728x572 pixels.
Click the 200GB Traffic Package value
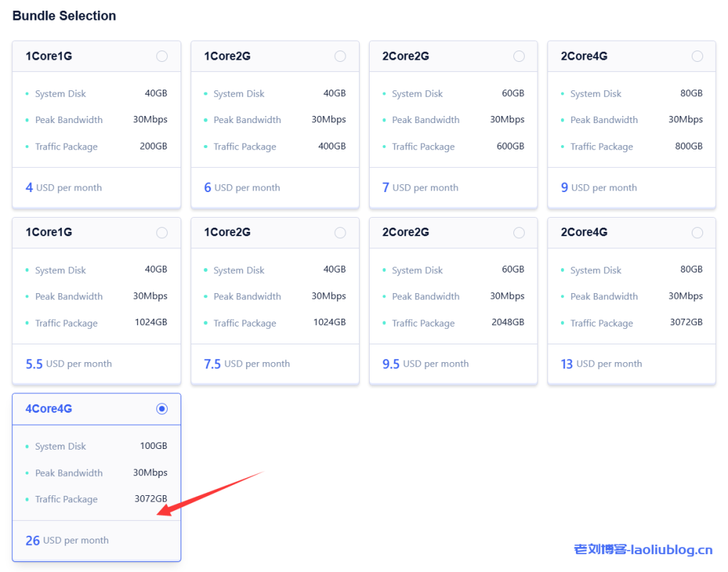pyautogui.click(x=153, y=147)
